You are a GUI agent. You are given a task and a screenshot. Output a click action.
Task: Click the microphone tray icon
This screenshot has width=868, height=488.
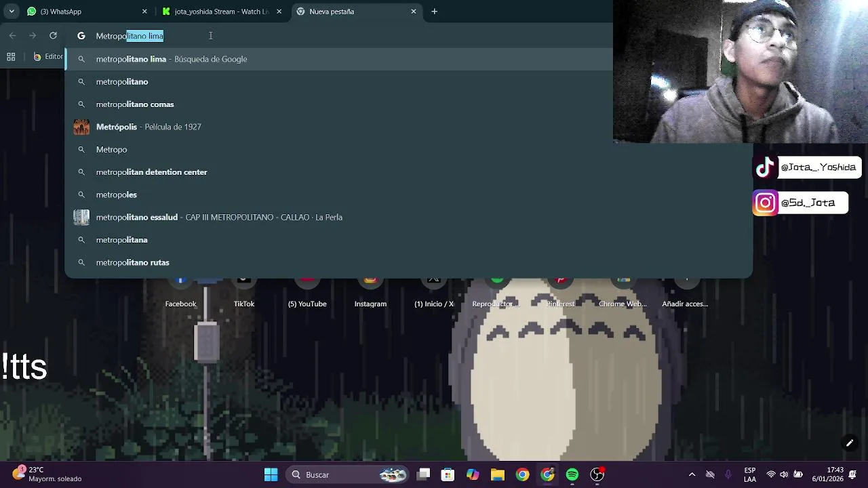(728, 474)
